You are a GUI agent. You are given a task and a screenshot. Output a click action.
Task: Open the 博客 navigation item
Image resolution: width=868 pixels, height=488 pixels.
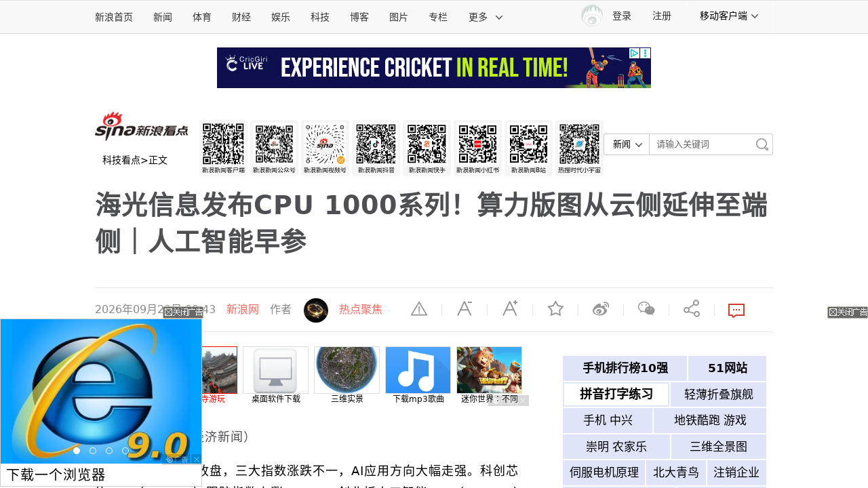point(359,17)
